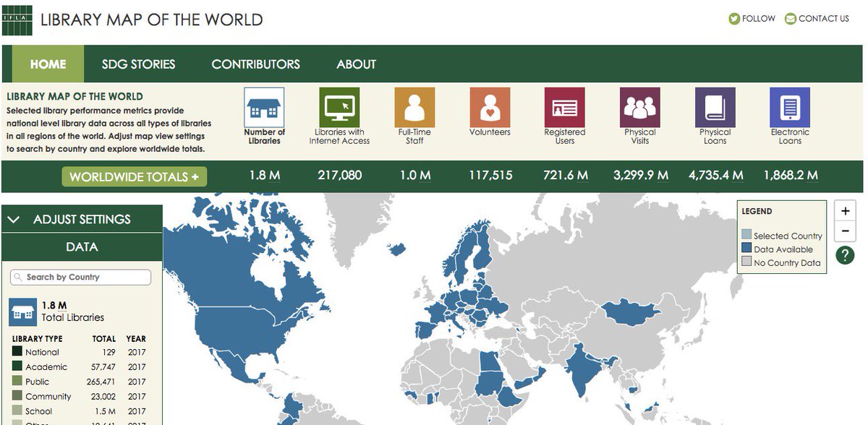Image resolution: width=868 pixels, height=425 pixels.
Task: Click the YEAR column header
Action: [136, 338]
